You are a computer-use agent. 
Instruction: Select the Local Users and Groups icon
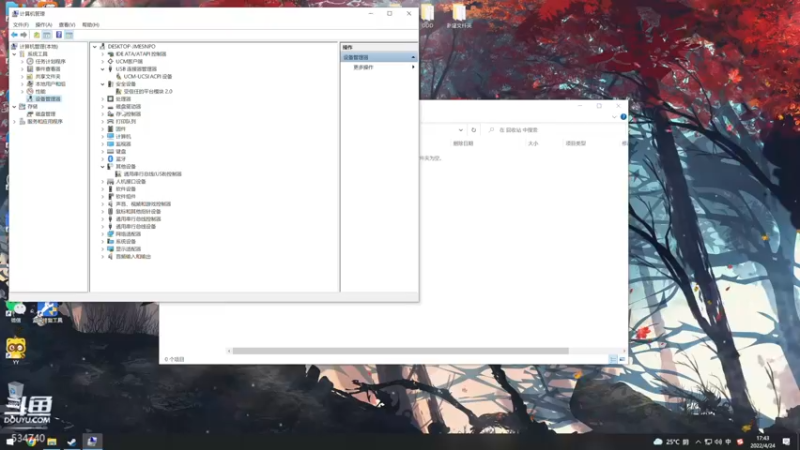[30, 84]
